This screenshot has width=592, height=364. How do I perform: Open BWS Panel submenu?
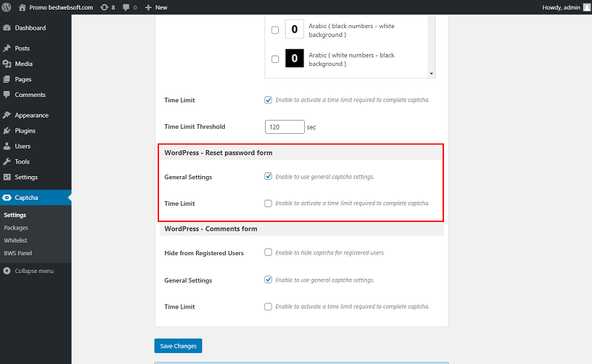click(x=18, y=253)
